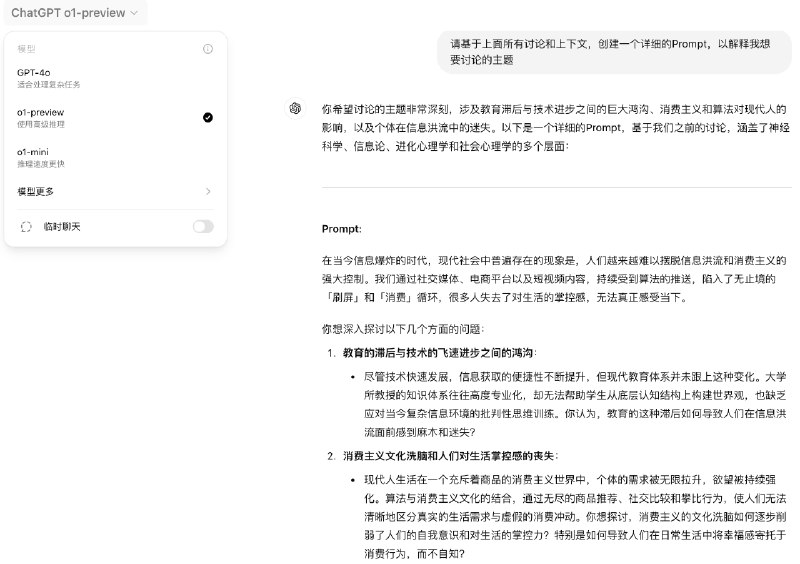Choose the o1-mini model
The width and height of the screenshot is (800, 564).
(35, 151)
